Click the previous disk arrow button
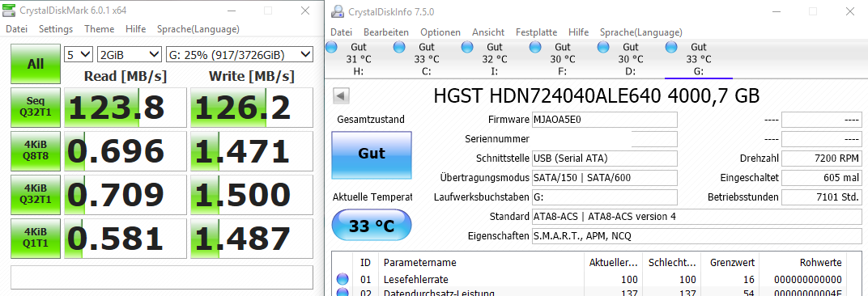Screen dimensions: 868x296 (341, 95)
